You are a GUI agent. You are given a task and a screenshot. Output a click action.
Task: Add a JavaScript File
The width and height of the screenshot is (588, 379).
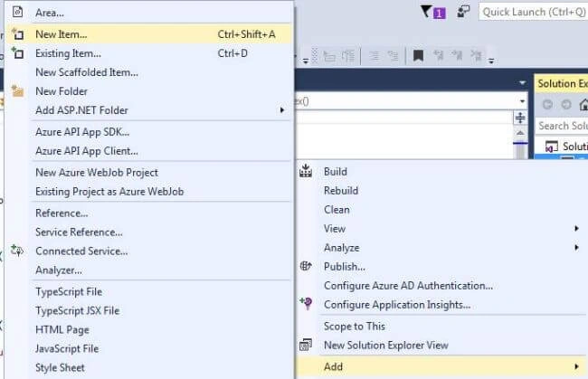[148, 348]
